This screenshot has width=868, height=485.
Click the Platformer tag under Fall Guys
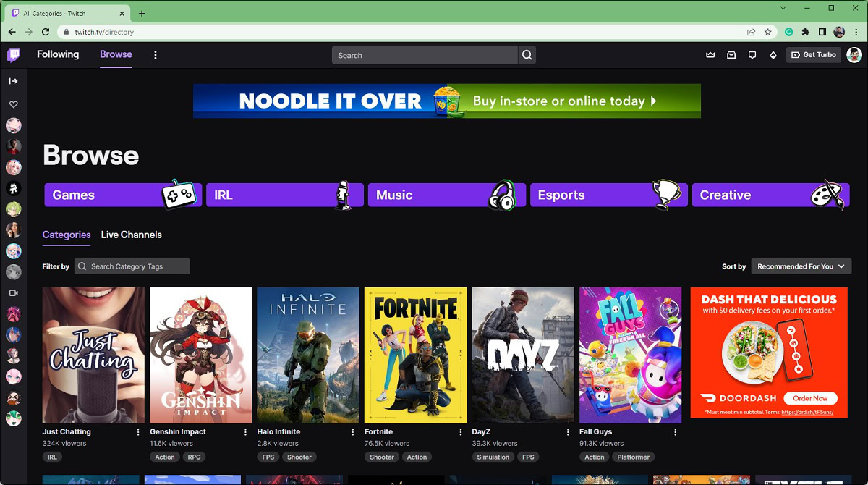point(633,457)
